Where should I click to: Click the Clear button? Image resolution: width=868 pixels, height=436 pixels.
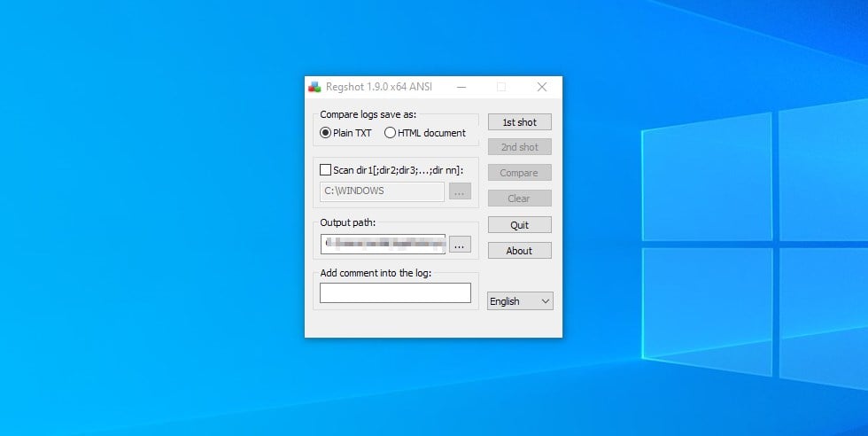[x=519, y=199]
